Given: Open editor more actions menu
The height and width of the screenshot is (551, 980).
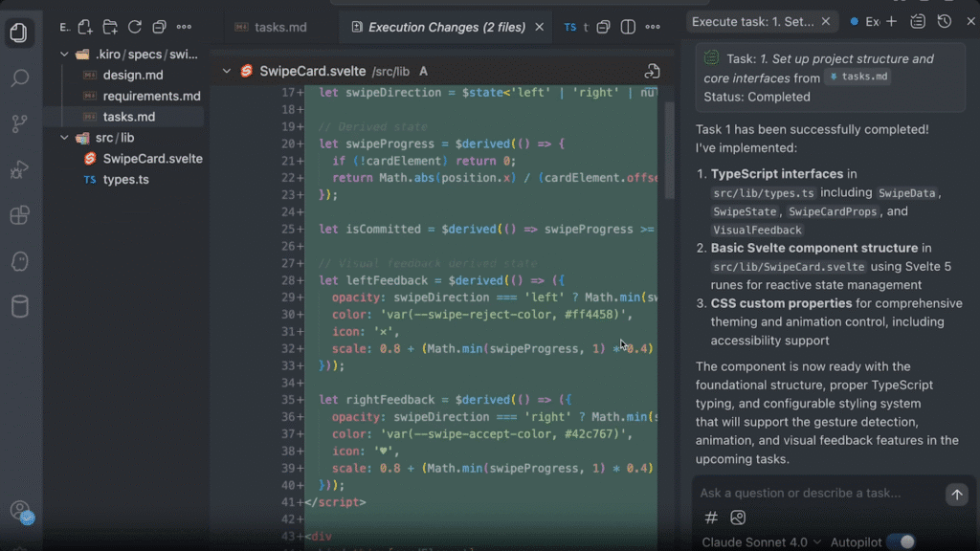Looking at the screenshot, I should [x=653, y=27].
